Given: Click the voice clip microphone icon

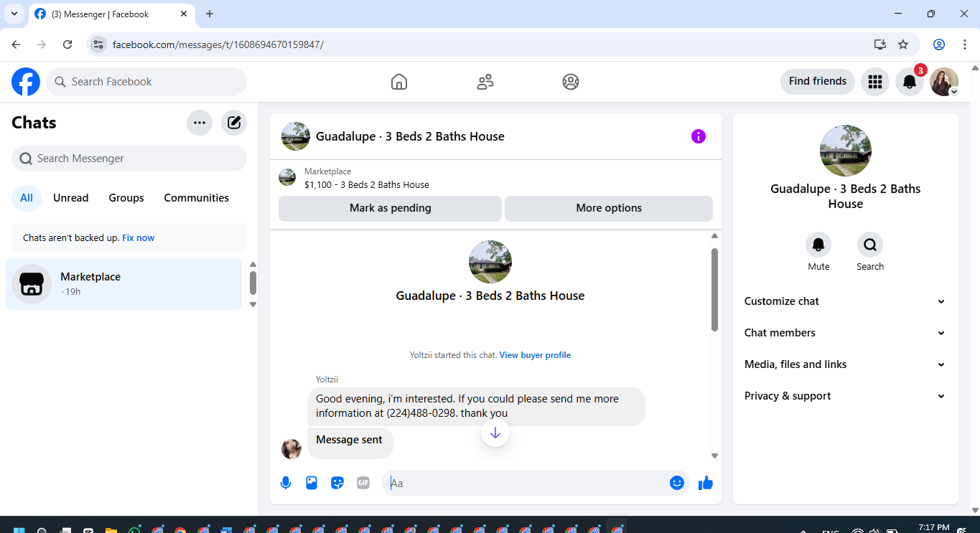Looking at the screenshot, I should (286, 483).
